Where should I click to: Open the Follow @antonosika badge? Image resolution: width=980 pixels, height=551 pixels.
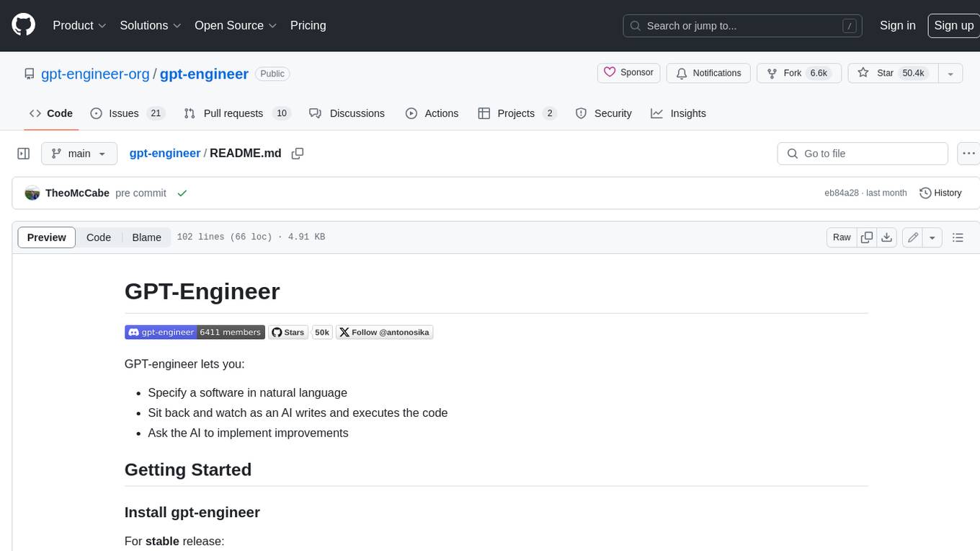[384, 332]
